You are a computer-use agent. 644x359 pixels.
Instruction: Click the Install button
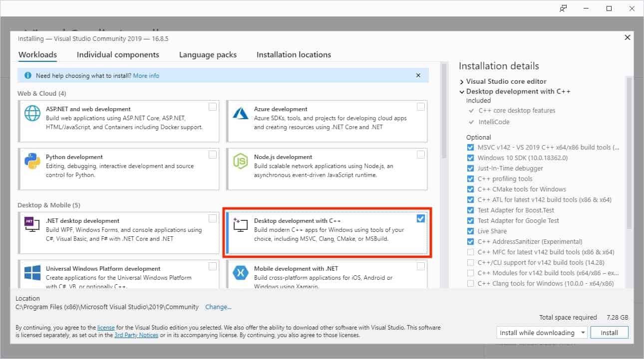pos(609,333)
